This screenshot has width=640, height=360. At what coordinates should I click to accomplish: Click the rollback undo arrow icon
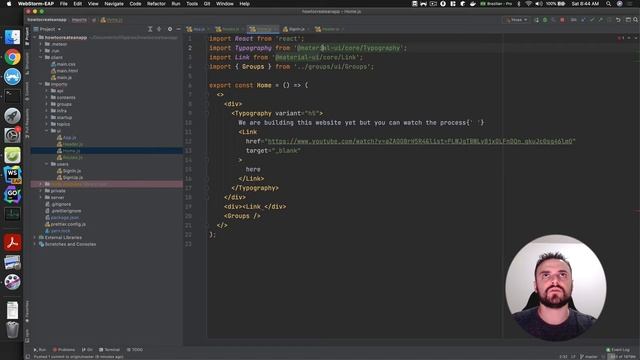point(618,20)
